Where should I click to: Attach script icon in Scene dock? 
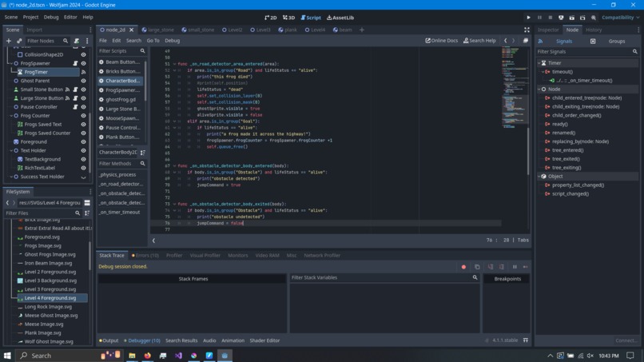[x=77, y=41]
